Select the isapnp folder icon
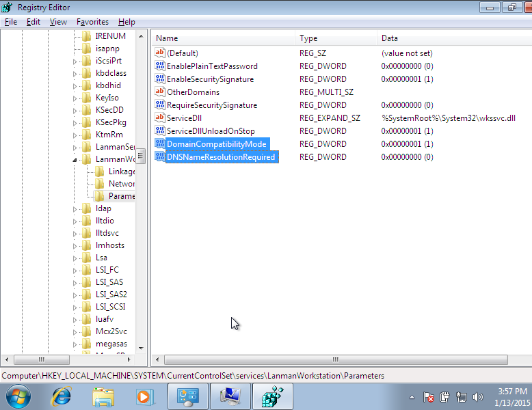 (87, 49)
